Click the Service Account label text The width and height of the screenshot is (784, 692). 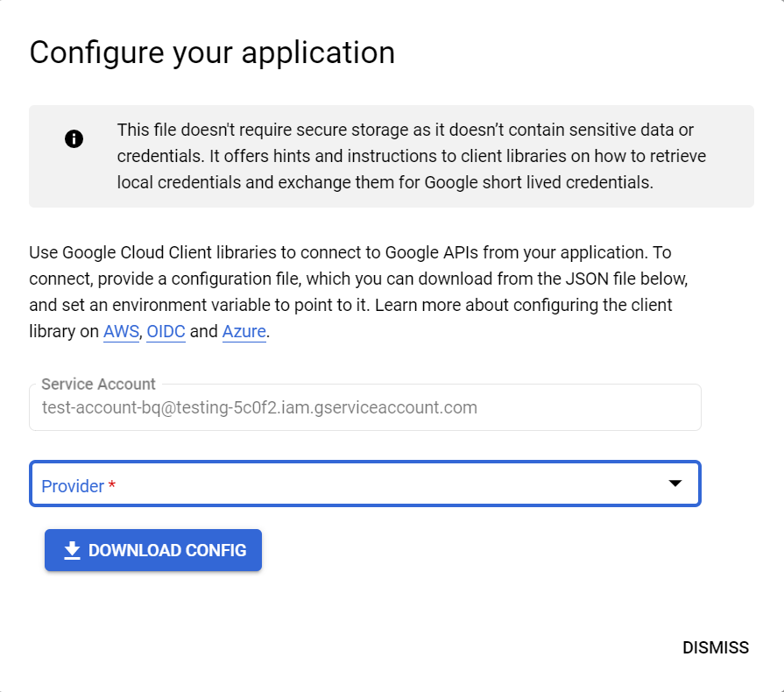[x=98, y=384]
